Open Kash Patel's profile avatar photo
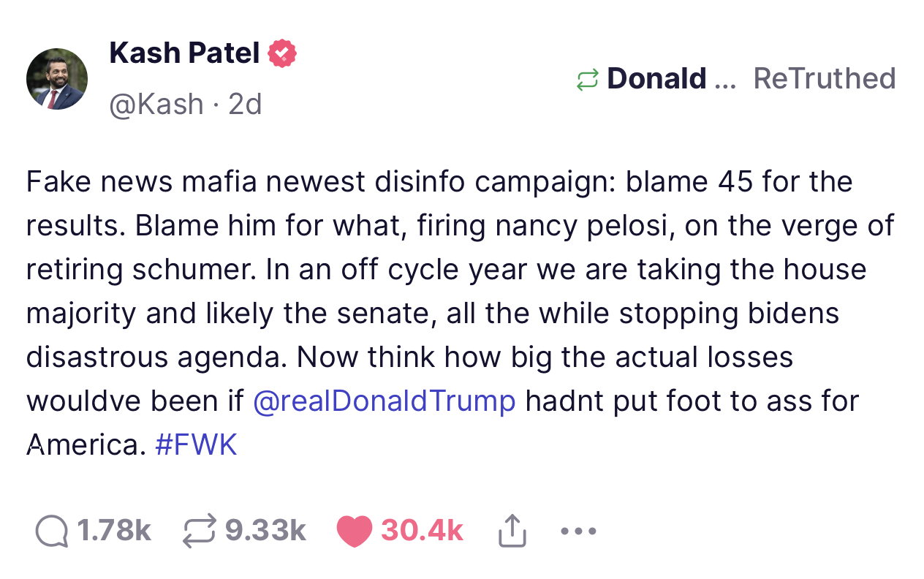The height and width of the screenshot is (579, 924). 57,79
